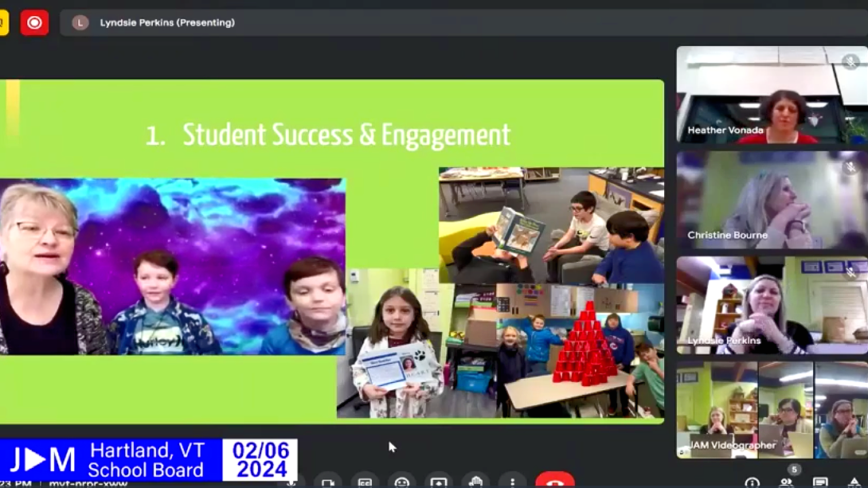
Task: Click the red recording indicator icon
Action: click(34, 23)
